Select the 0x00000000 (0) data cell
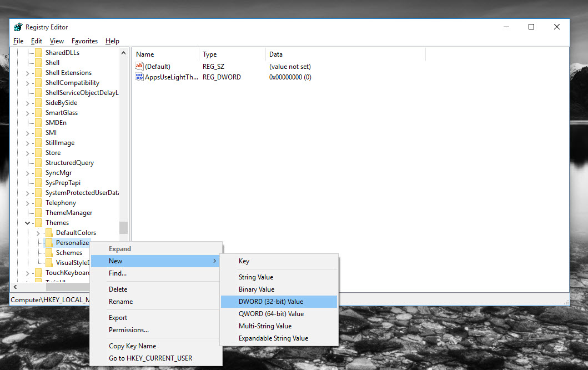588x370 pixels. click(290, 77)
